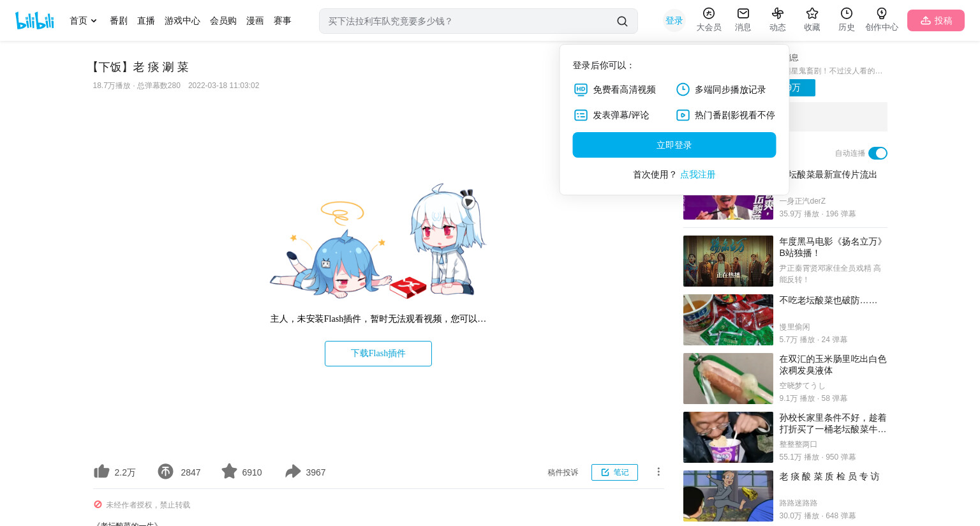Image resolution: width=980 pixels, height=526 pixels.
Task: Click the 点我注册 link
Action: pos(697,174)
